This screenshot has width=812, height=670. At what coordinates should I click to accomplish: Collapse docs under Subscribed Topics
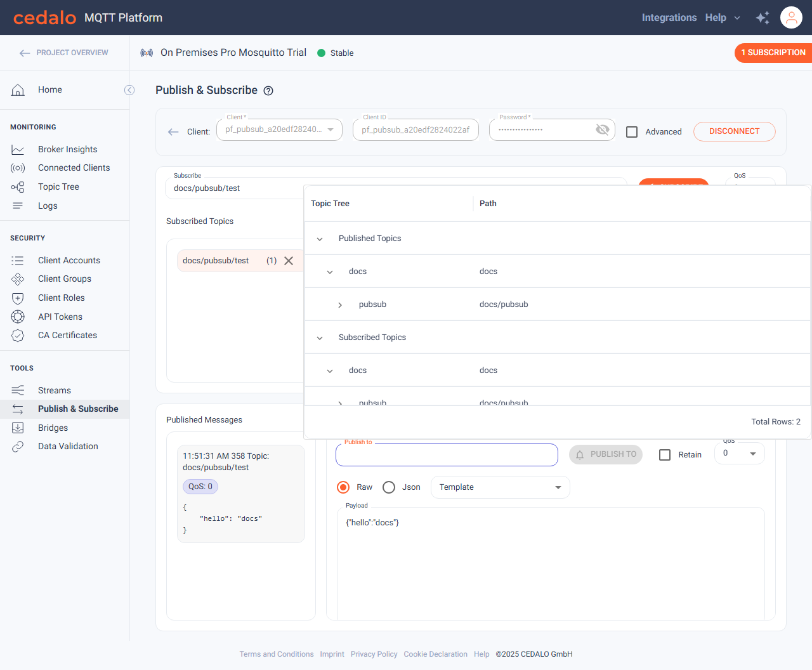(330, 371)
